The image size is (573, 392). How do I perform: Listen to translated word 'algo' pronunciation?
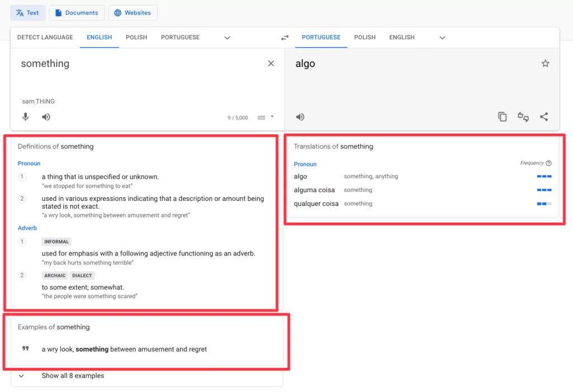(x=300, y=117)
